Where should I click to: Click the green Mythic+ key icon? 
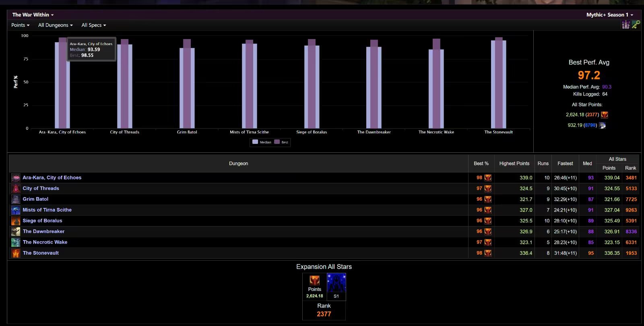[x=636, y=25]
